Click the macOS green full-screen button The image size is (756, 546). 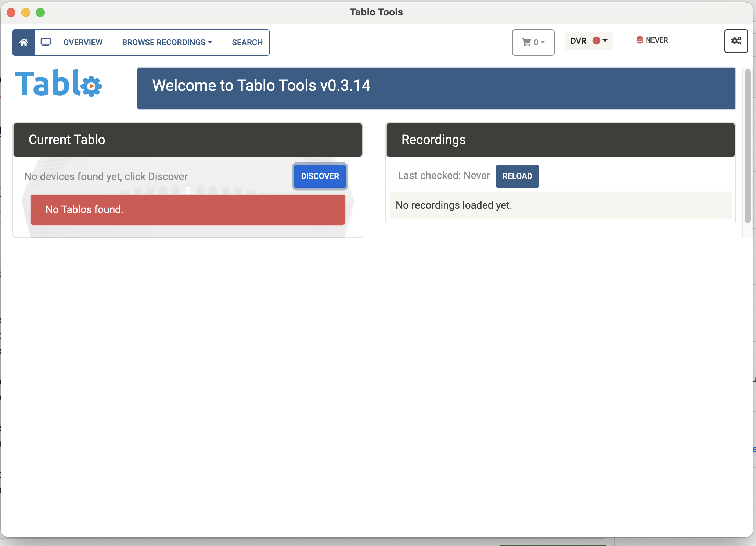[40, 12]
